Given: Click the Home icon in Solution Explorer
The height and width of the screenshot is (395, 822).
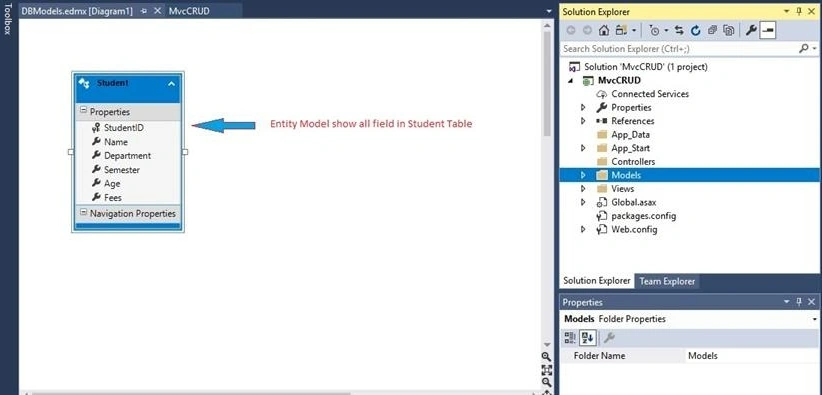Looking at the screenshot, I should pos(604,30).
